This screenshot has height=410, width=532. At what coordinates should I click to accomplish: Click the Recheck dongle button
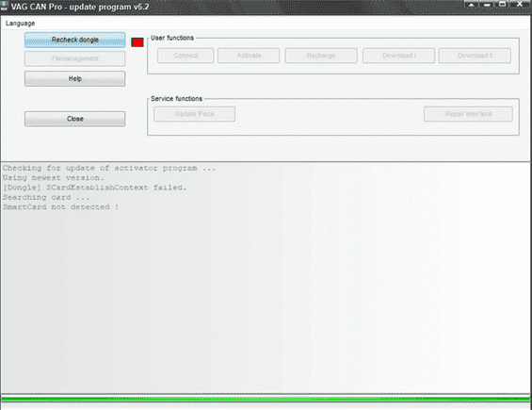pos(75,41)
